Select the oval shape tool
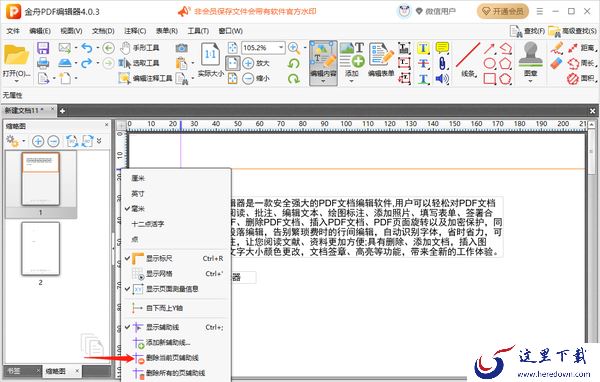 pos(490,64)
